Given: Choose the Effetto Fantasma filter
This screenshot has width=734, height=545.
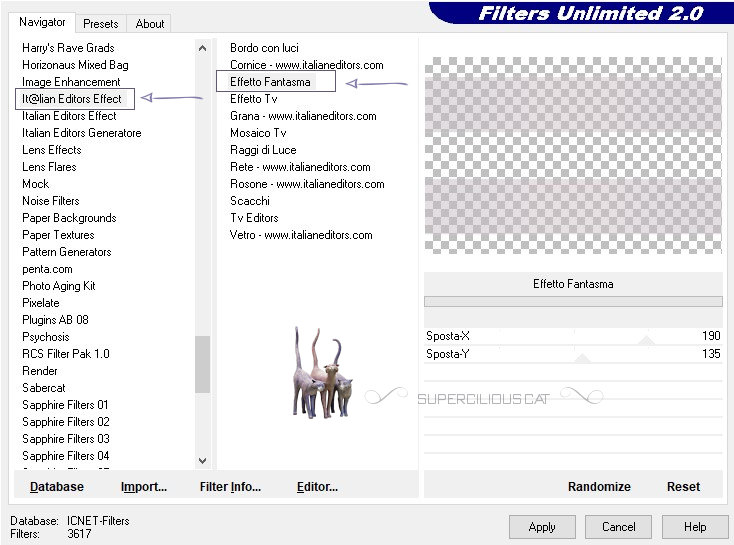Looking at the screenshot, I should click(270, 82).
